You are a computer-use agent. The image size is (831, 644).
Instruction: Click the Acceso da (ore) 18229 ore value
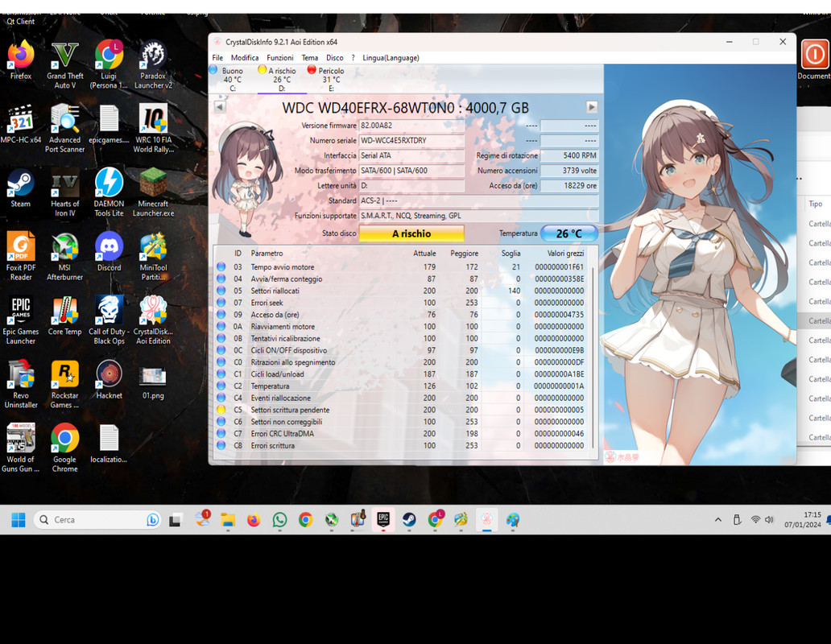pos(569,185)
